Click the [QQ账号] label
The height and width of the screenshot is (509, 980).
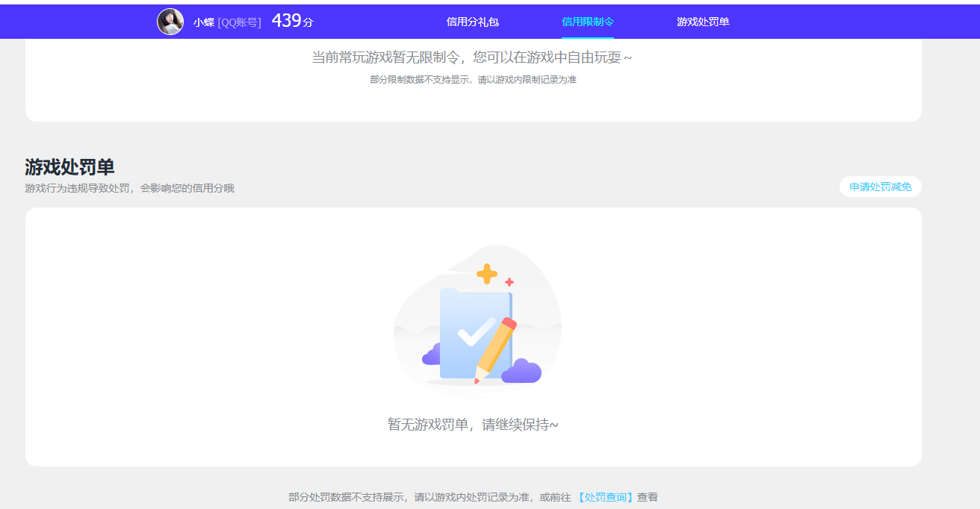(240, 22)
